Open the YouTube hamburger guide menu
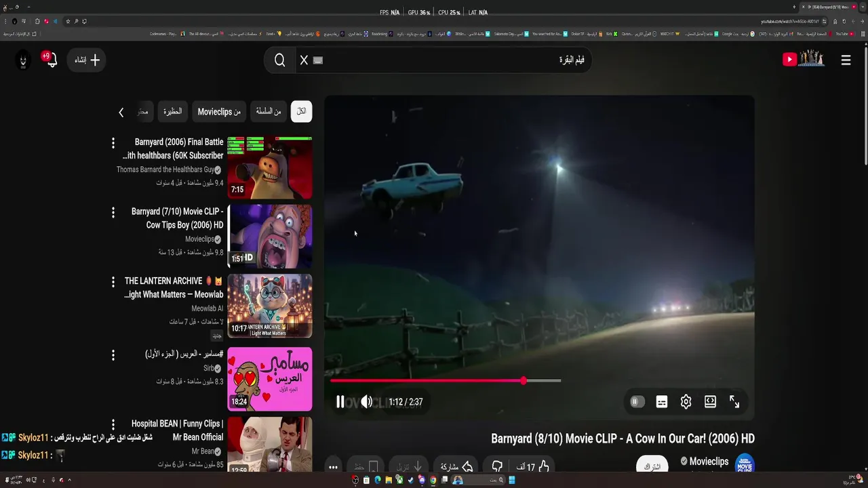This screenshot has width=868, height=488. tap(846, 60)
